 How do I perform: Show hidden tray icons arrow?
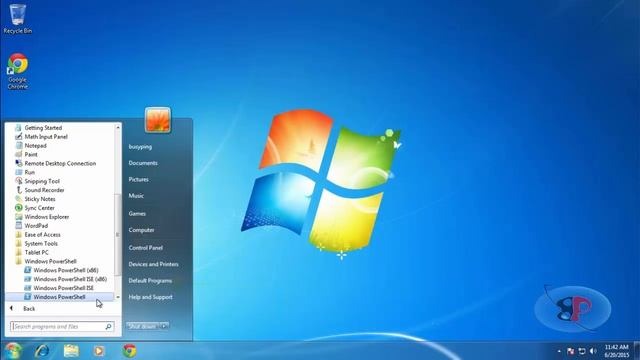559,351
